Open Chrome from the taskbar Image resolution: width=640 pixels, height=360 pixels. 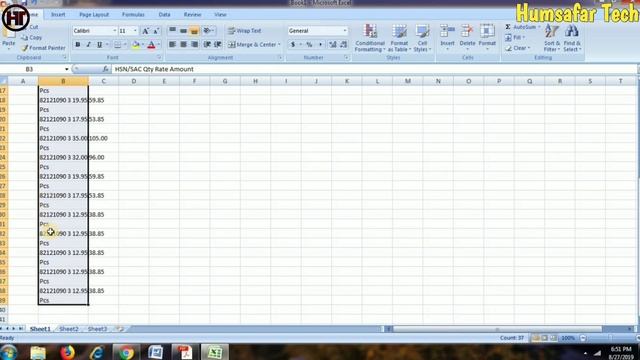tap(126, 352)
